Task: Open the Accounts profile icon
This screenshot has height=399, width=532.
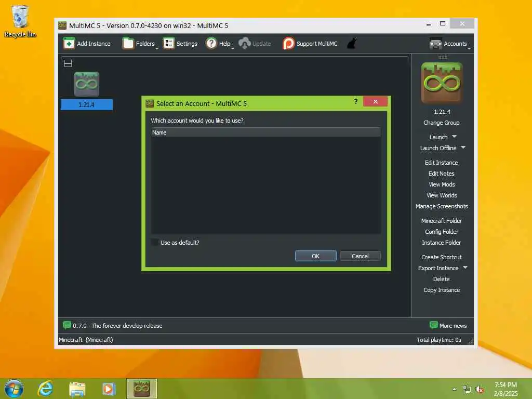Action: (436, 44)
